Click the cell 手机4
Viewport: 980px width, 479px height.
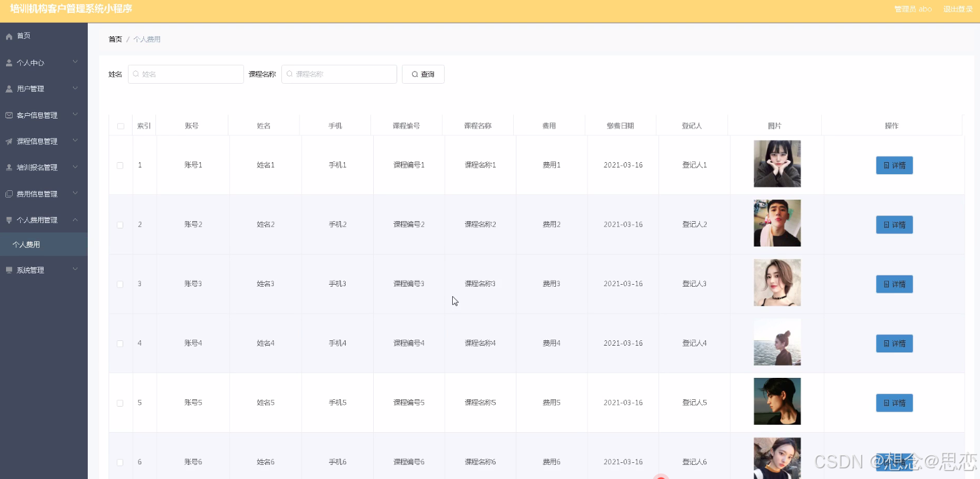(x=338, y=343)
